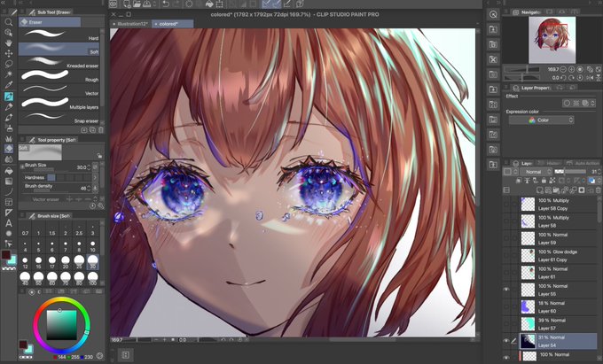Choose the Hard eraser sub tool
This screenshot has height=364, width=603.
click(x=59, y=35)
